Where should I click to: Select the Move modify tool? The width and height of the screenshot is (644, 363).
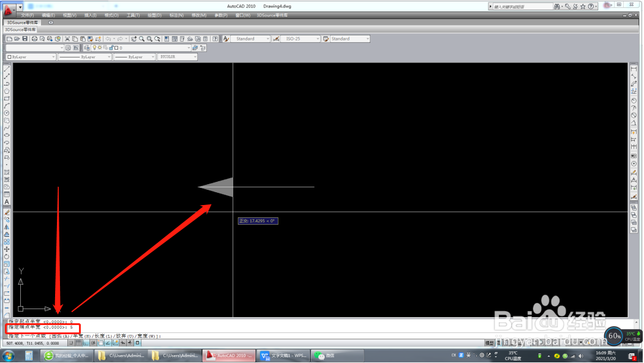[7, 249]
